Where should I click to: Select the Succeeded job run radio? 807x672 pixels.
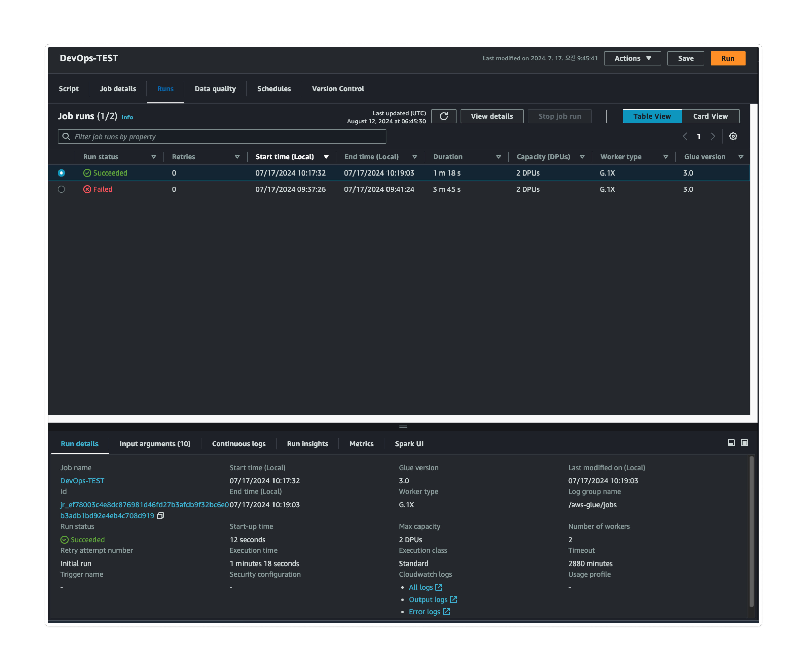coord(61,173)
